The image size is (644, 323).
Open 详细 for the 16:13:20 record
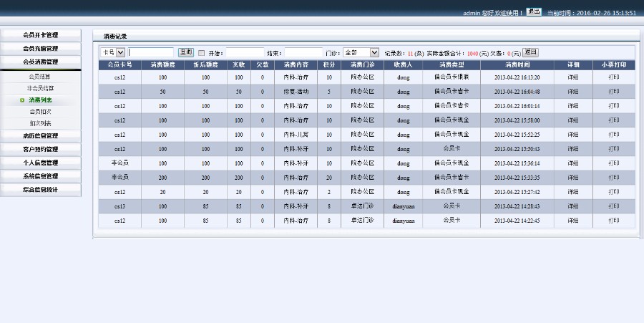point(573,77)
